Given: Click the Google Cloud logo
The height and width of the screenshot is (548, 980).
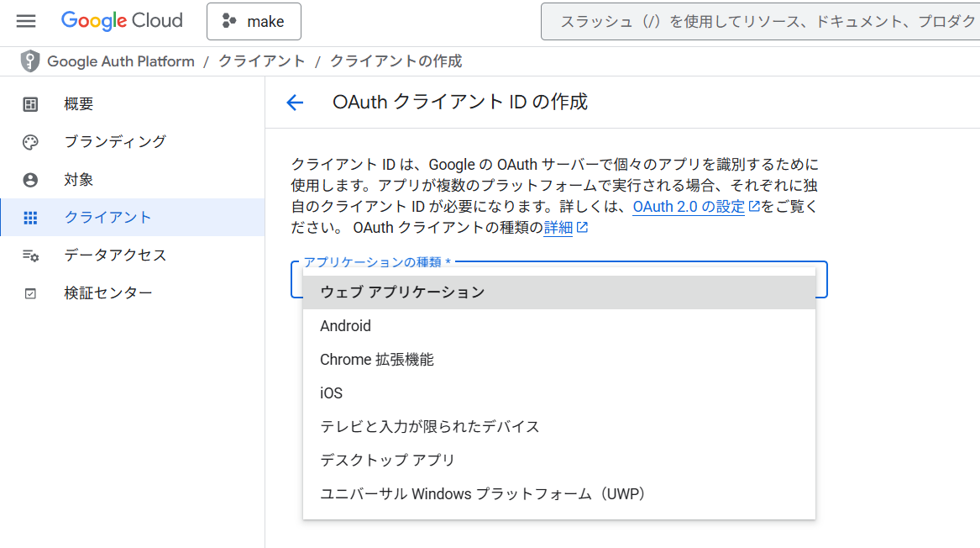Looking at the screenshot, I should click(122, 21).
